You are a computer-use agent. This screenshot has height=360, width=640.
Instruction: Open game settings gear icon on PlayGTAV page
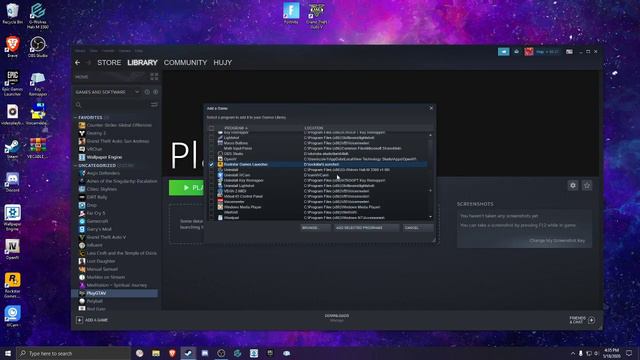pos(573,185)
